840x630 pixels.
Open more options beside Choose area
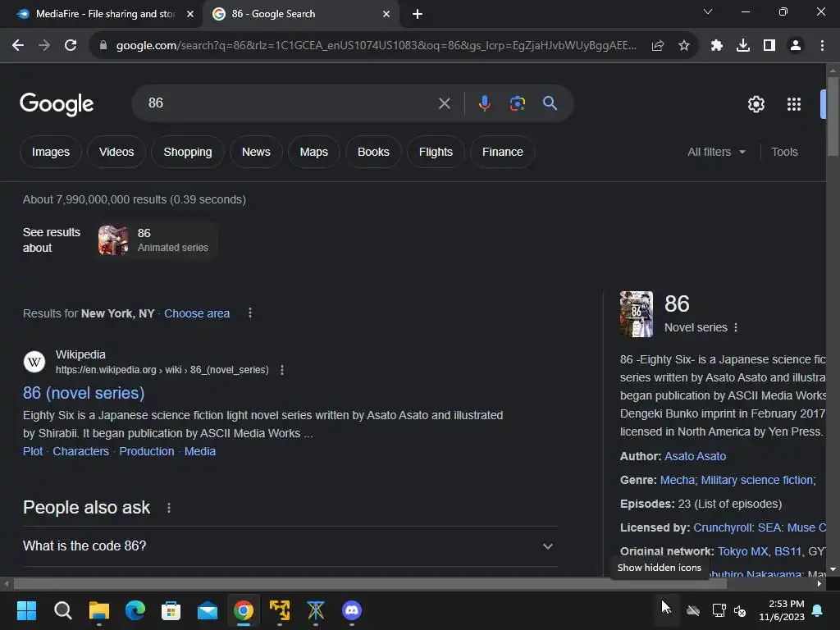tap(250, 313)
